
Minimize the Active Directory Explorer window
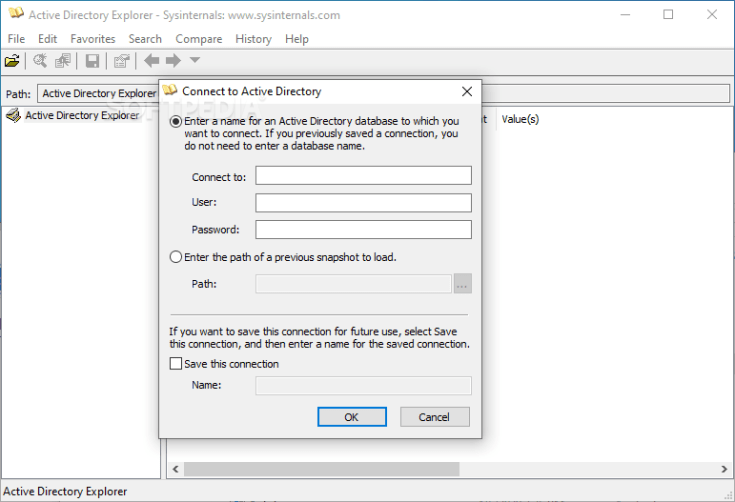(x=625, y=15)
